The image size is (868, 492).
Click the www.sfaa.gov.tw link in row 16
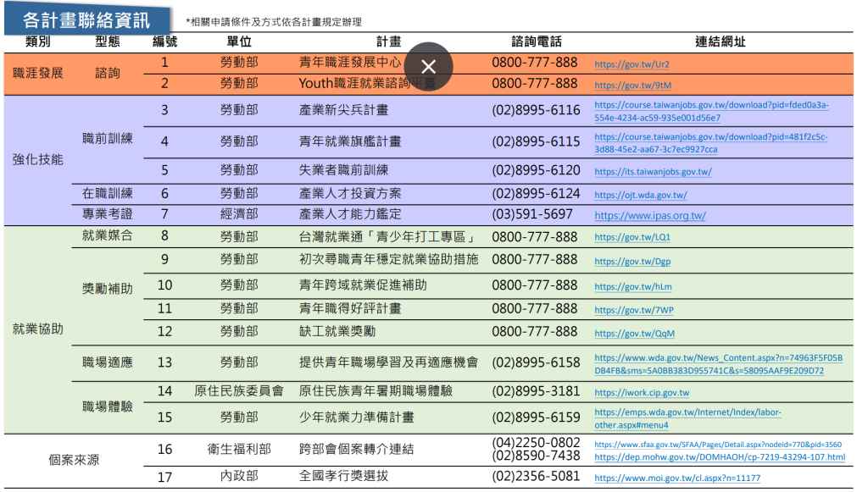coord(717,444)
